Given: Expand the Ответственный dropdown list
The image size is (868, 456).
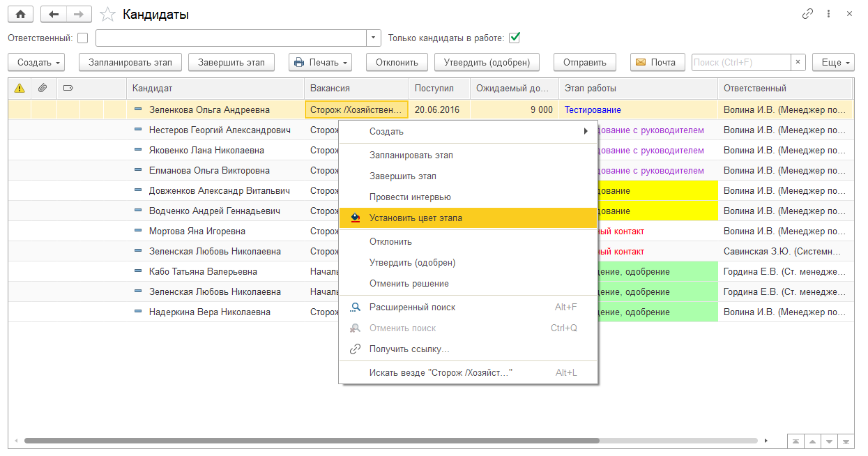Looking at the screenshot, I should point(374,38).
